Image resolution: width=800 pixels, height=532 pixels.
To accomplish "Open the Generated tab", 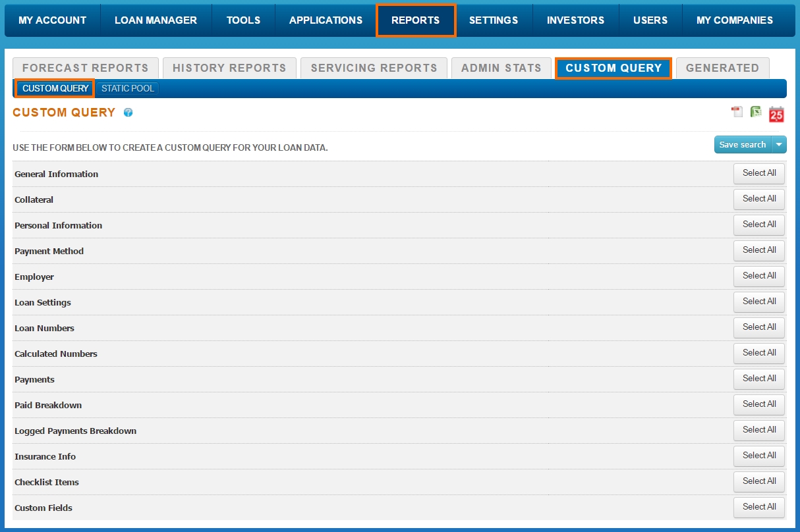I will point(722,68).
